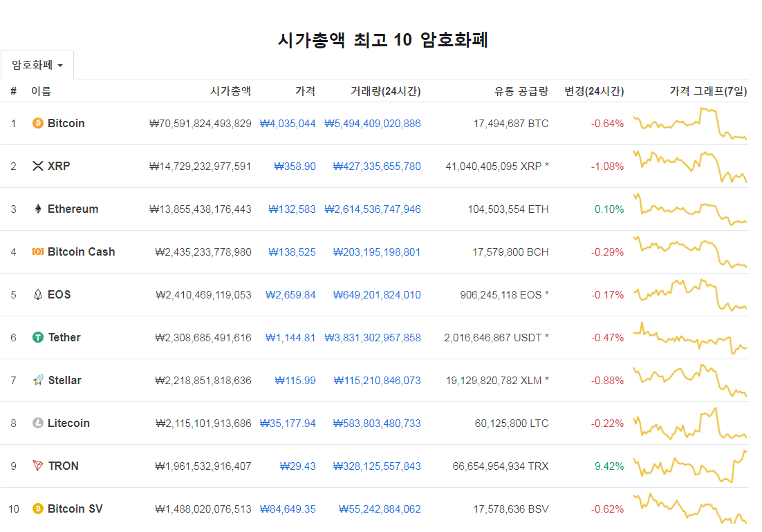Click the Litecoin grey icon
This screenshot has width=762, height=532.
38,424
